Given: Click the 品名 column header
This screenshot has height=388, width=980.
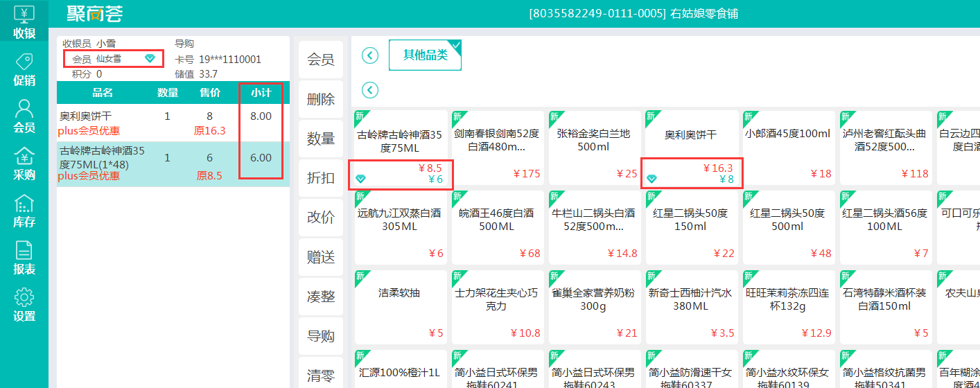Looking at the screenshot, I should (x=103, y=93).
